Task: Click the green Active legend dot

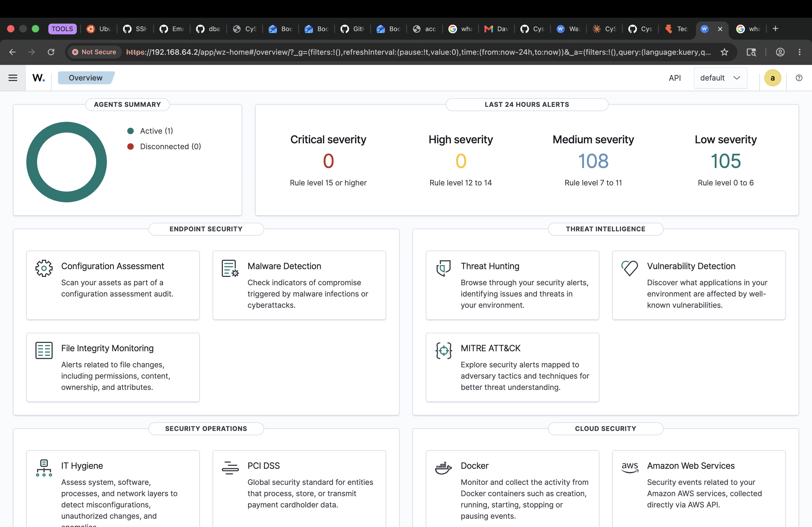Action: pos(130,131)
